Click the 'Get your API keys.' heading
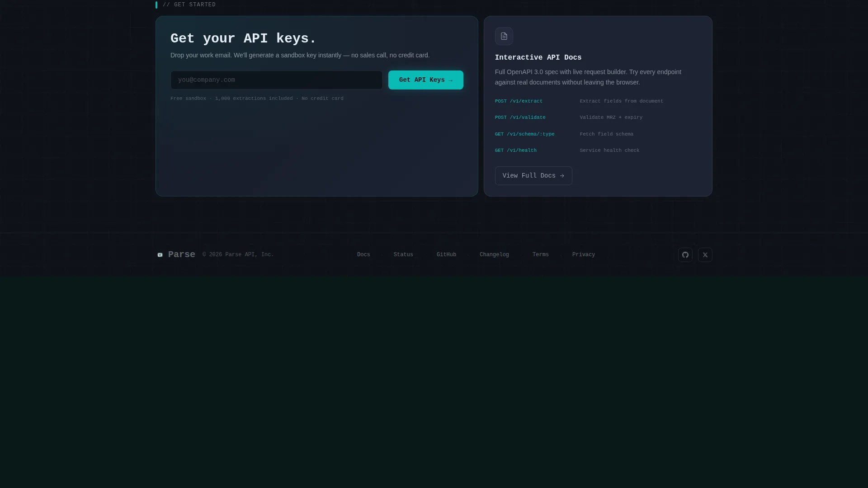Viewport: 868px width, 488px height. 243,39
